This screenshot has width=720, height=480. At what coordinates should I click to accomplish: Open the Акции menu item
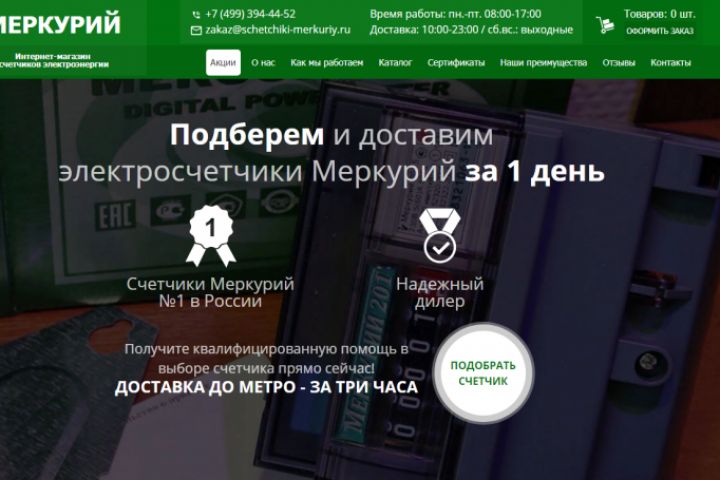pyautogui.click(x=223, y=62)
